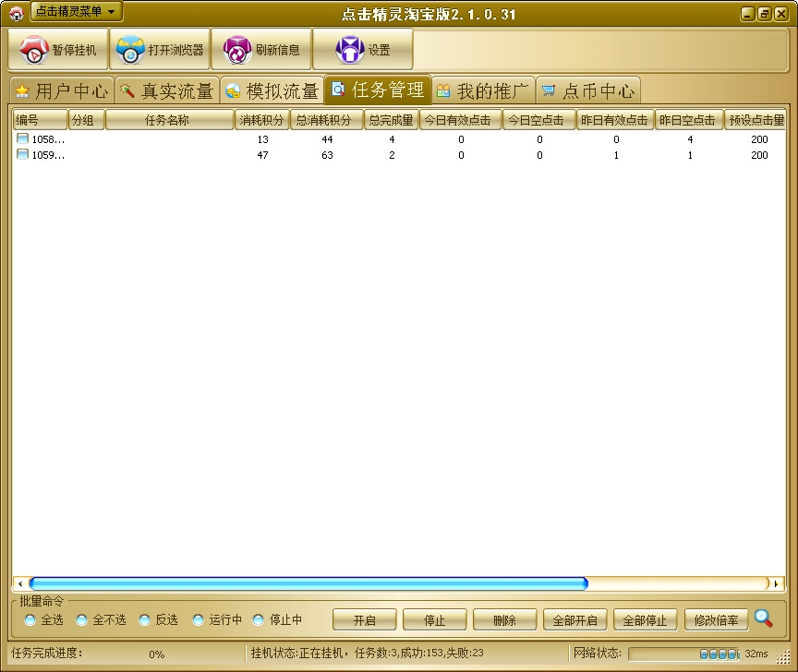Switch to the 模拟流量 tab
This screenshot has height=672, width=798.
[272, 91]
